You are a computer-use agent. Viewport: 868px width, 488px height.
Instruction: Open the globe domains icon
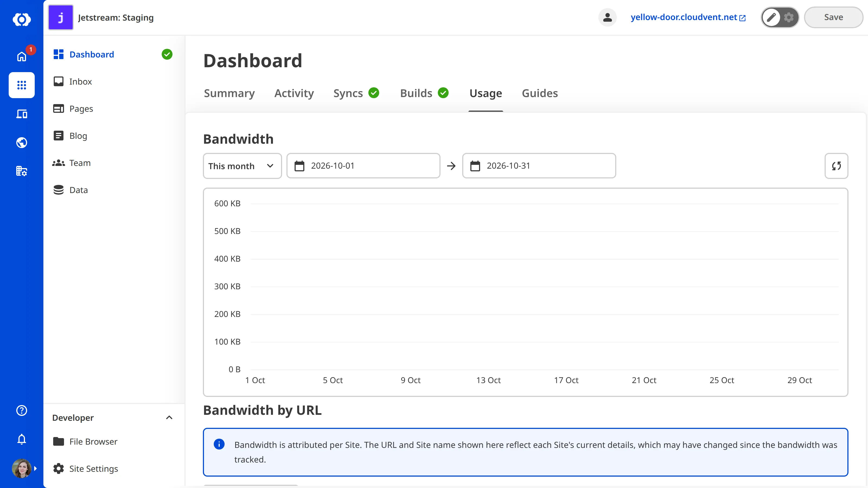pos(22,142)
